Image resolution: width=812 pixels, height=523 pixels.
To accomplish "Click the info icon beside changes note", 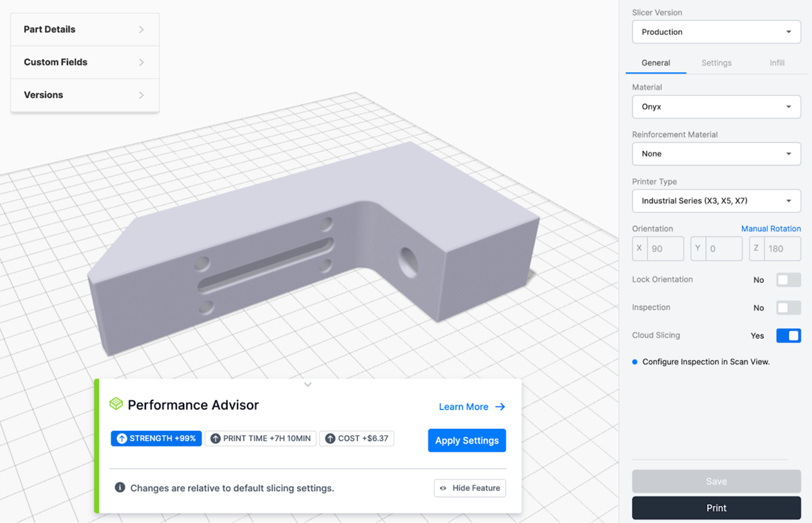I will [x=120, y=487].
